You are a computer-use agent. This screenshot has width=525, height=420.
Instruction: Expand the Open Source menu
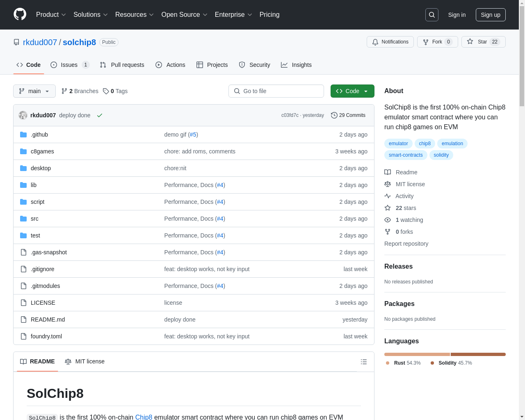pyautogui.click(x=184, y=15)
